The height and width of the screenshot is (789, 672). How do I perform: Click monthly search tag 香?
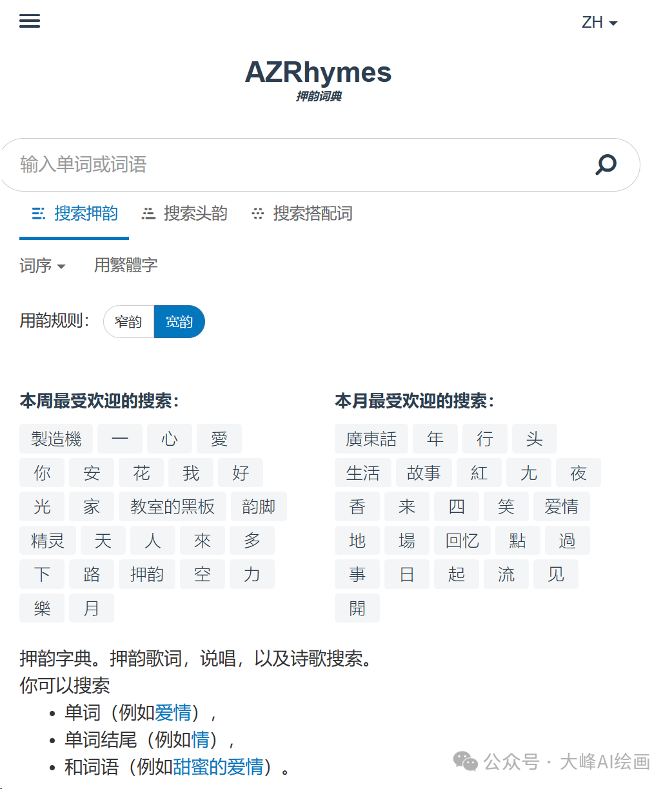pos(357,506)
